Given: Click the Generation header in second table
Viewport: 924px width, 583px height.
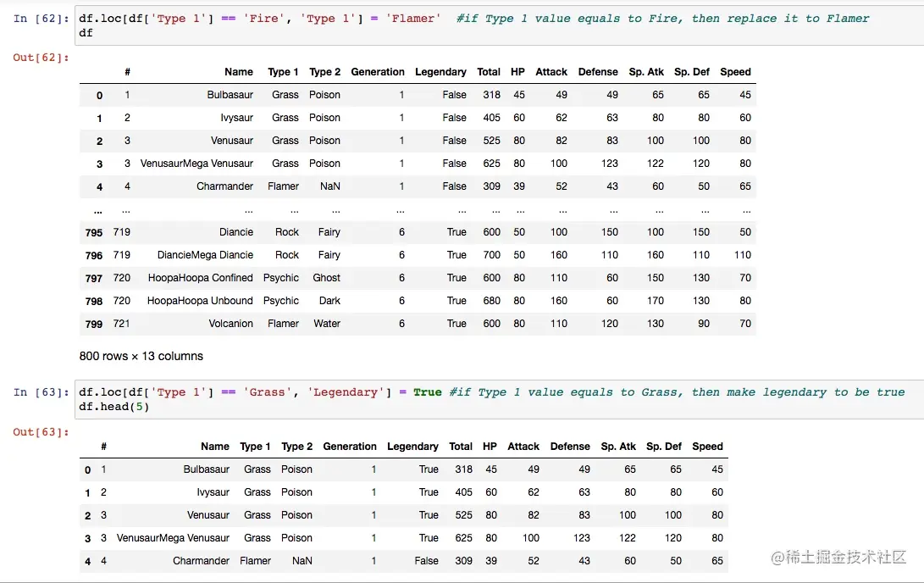Looking at the screenshot, I should pyautogui.click(x=350, y=447).
